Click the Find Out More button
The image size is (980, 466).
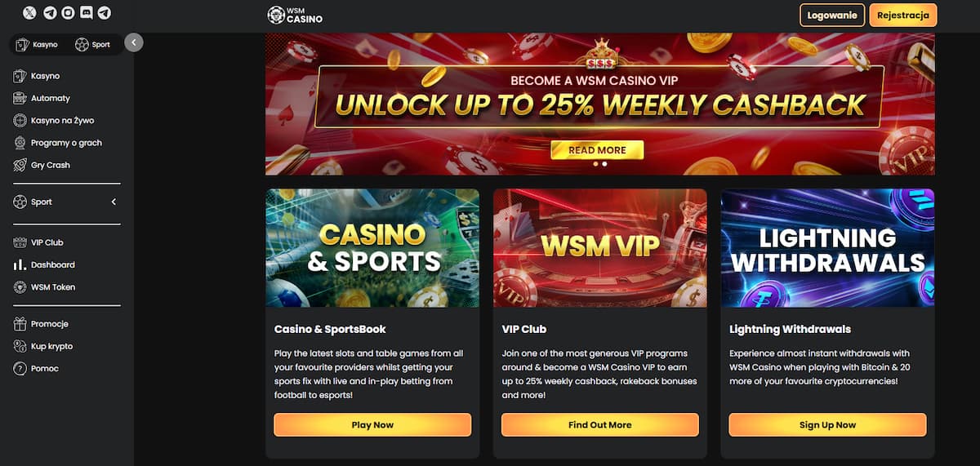click(600, 424)
